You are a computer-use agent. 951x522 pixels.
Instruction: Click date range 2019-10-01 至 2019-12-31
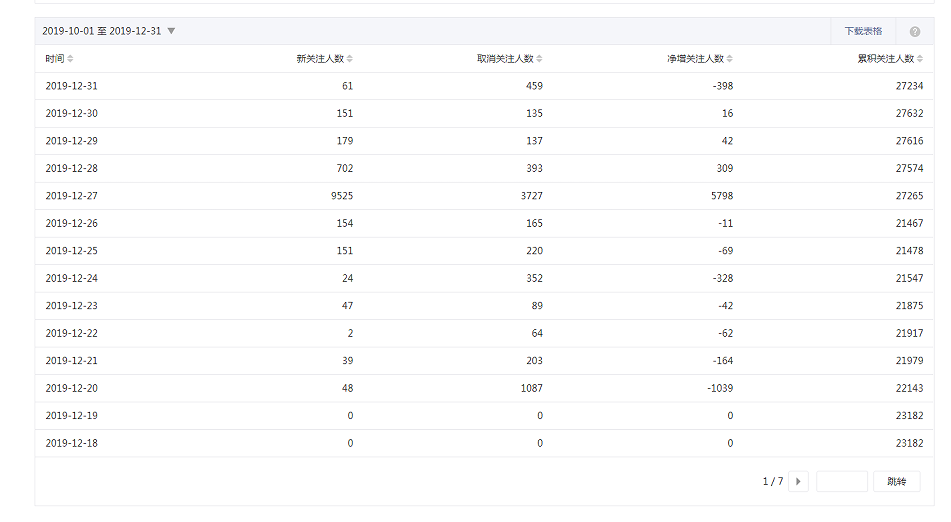(102, 31)
